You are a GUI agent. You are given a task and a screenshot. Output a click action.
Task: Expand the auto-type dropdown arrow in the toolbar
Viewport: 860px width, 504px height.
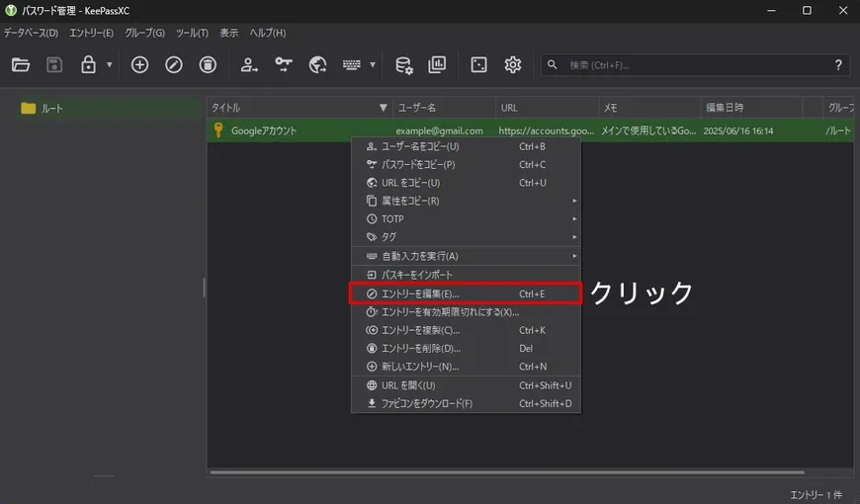pyautogui.click(x=373, y=64)
